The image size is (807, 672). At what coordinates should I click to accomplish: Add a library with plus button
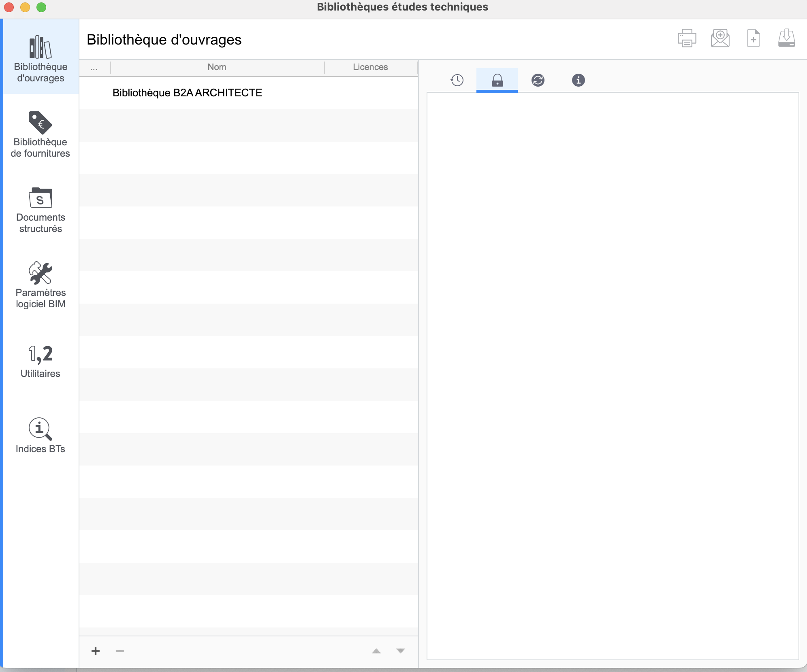96,651
